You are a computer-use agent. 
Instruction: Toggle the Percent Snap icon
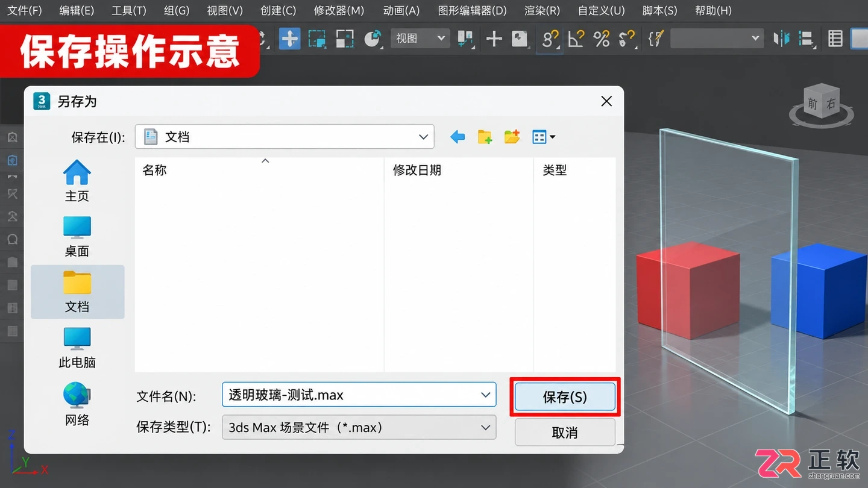(x=601, y=39)
